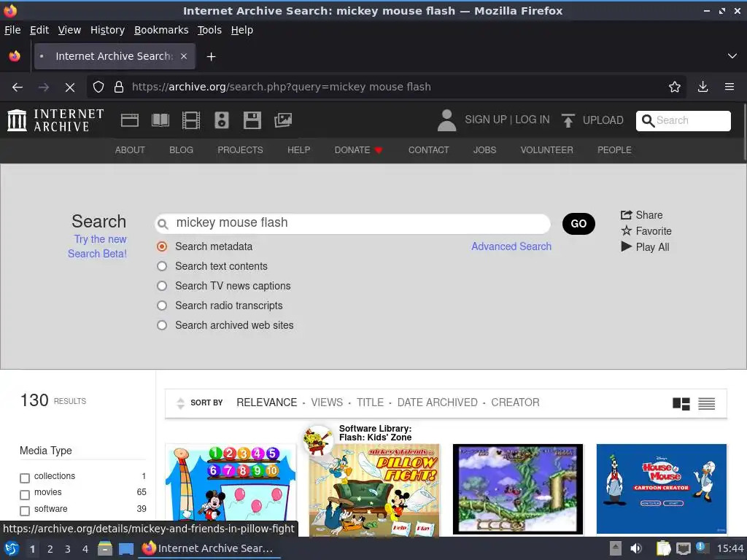This screenshot has height=560, width=747.
Task: Open the Edit menu
Action: click(x=39, y=30)
